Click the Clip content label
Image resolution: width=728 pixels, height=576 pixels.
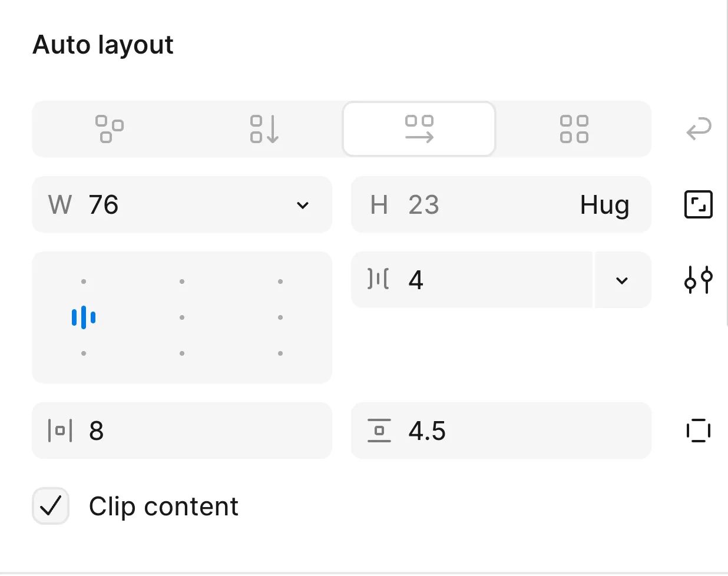click(164, 507)
